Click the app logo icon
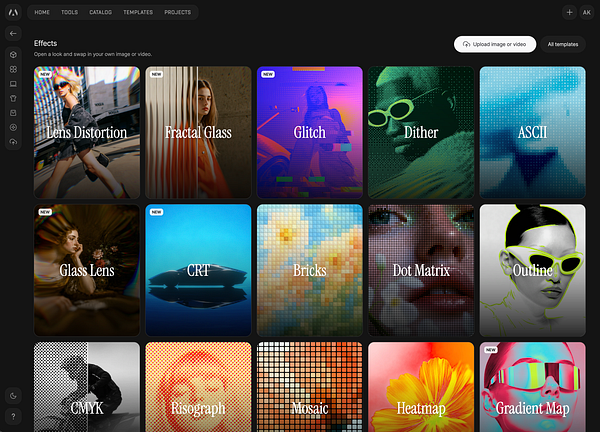 click(x=13, y=12)
